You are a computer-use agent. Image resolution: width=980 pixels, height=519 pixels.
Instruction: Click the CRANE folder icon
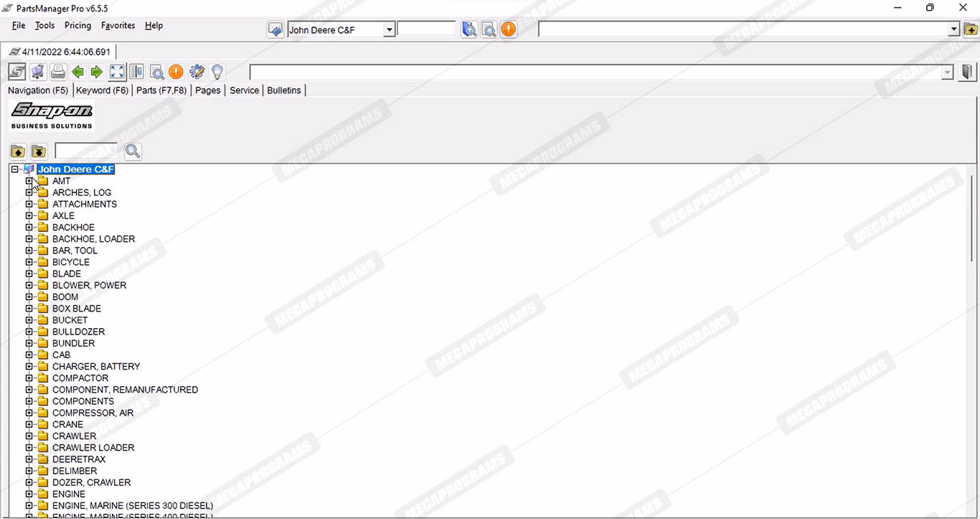[x=43, y=424]
